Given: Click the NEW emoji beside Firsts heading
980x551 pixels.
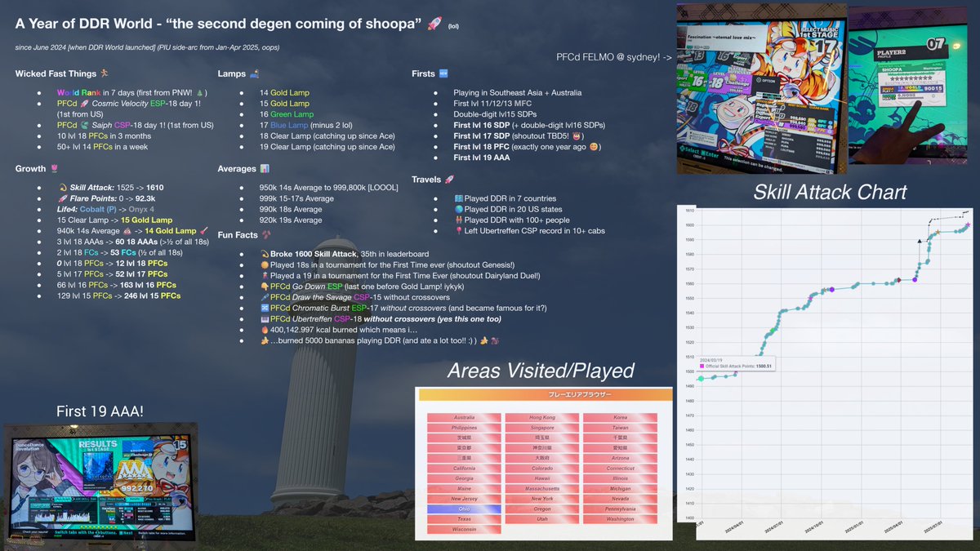Looking at the screenshot, I should click(x=443, y=73).
